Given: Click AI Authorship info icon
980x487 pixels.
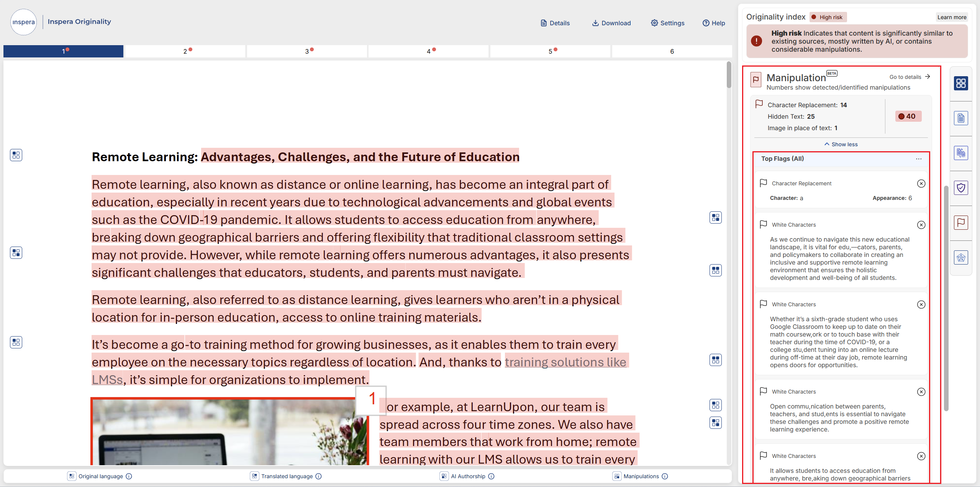Looking at the screenshot, I should click(492, 476).
